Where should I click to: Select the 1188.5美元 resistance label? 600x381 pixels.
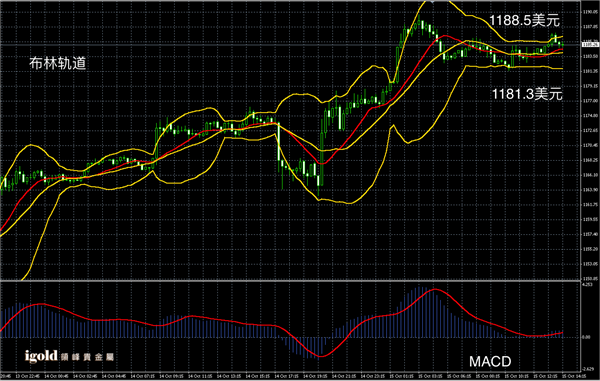coord(525,21)
